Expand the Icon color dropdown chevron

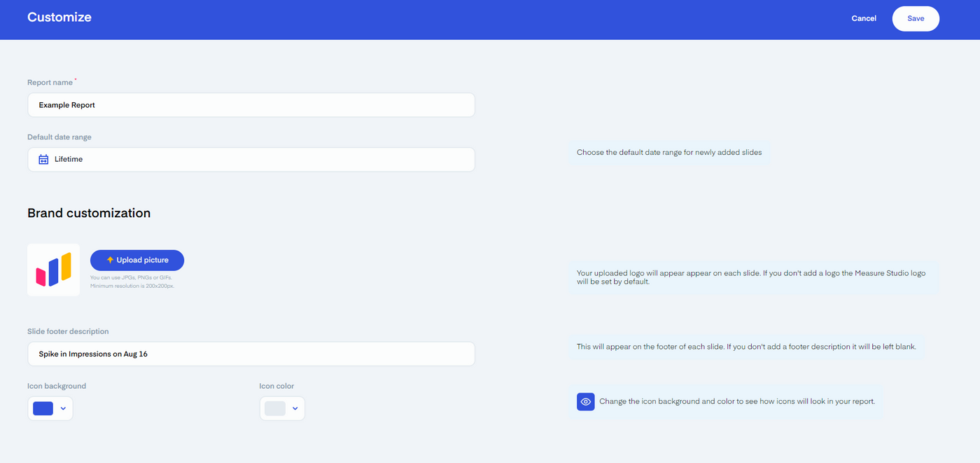point(295,408)
